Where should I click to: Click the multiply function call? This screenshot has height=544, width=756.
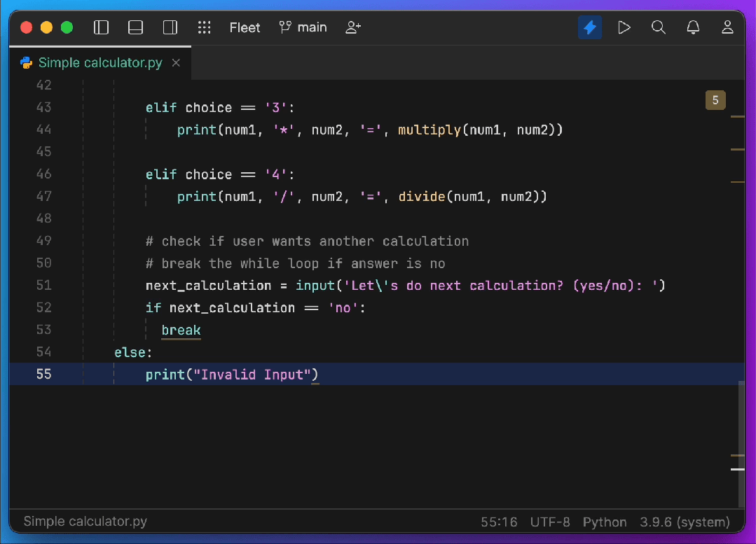click(429, 130)
